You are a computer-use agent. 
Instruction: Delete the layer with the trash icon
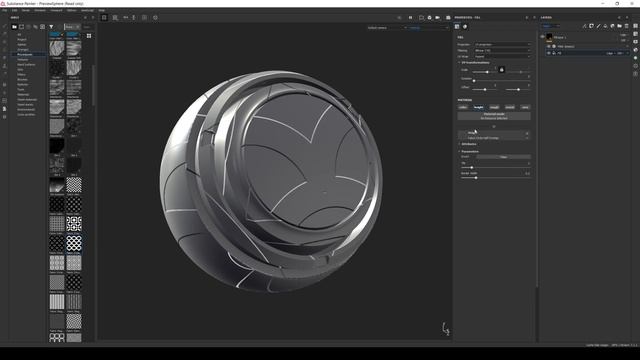(x=627, y=26)
